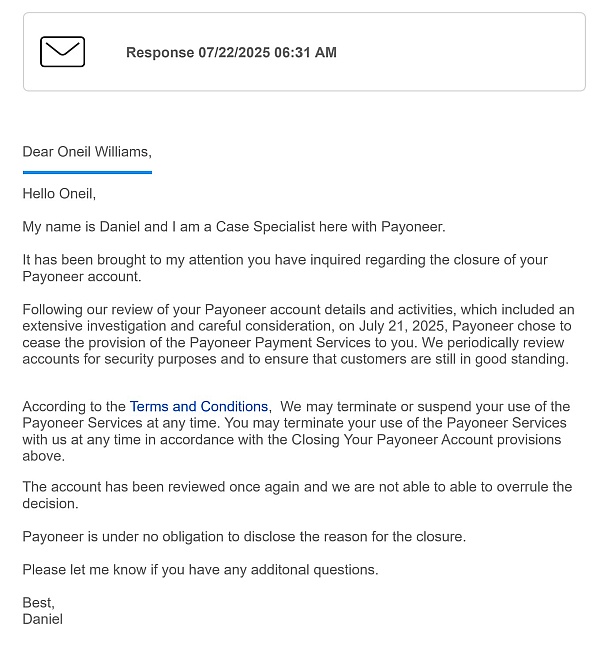Click the Response 07/22/2025 06:31 AM header

[231, 53]
